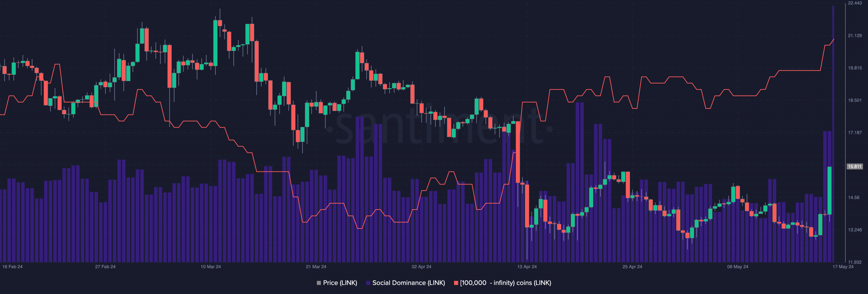Viewport: 868px width, 294px height.
Task: Click the 13 Apr 24 date label
Action: coord(527,267)
